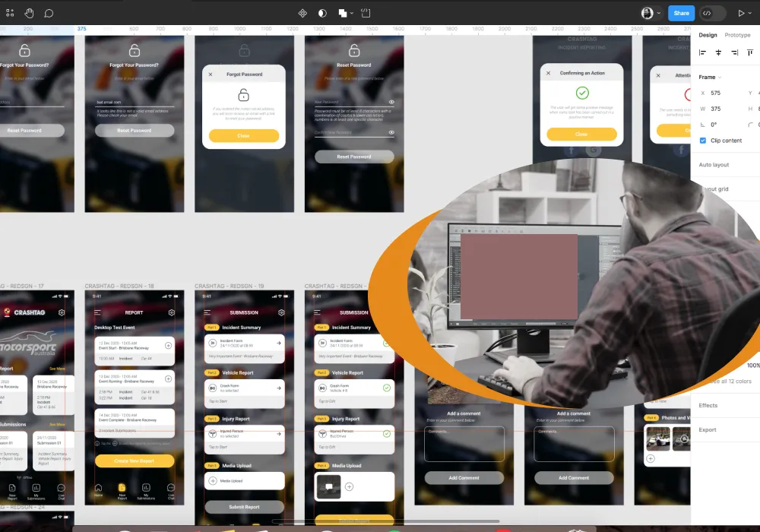Screen dimensions: 760x532
Task: Click the arrow on the Crash Form card
Action: (279, 388)
